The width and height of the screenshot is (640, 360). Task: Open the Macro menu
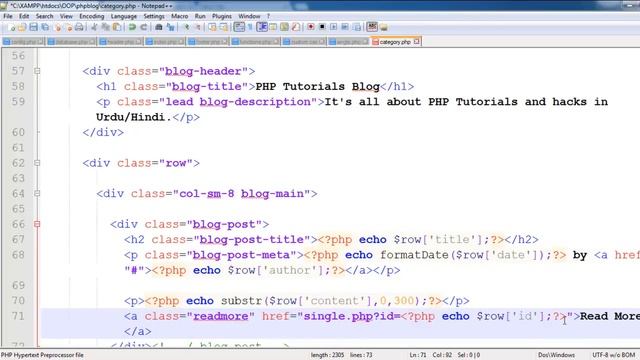pyautogui.click(x=179, y=16)
